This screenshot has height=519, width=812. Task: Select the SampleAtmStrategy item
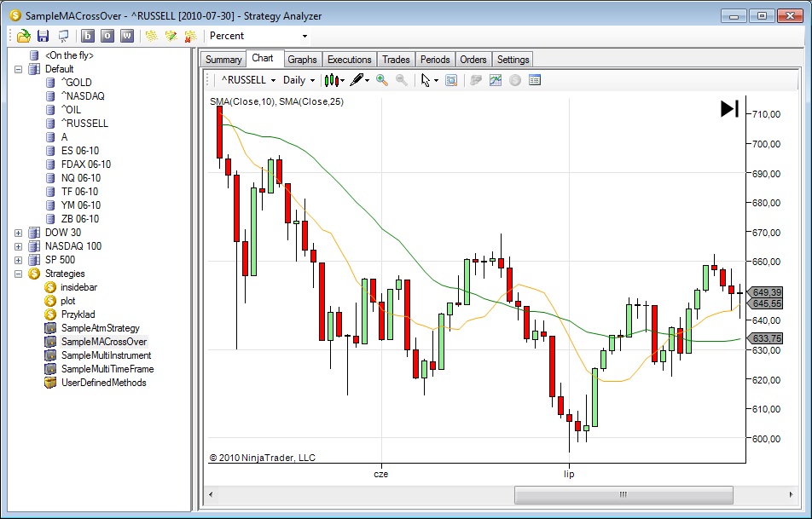[101, 328]
